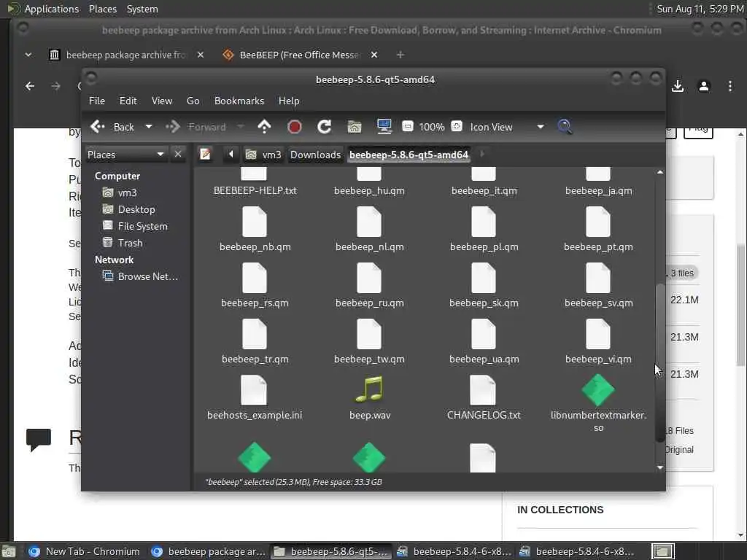The image size is (747, 560).
Task: Open the Icon View mode dropdown
Action: tap(507, 127)
